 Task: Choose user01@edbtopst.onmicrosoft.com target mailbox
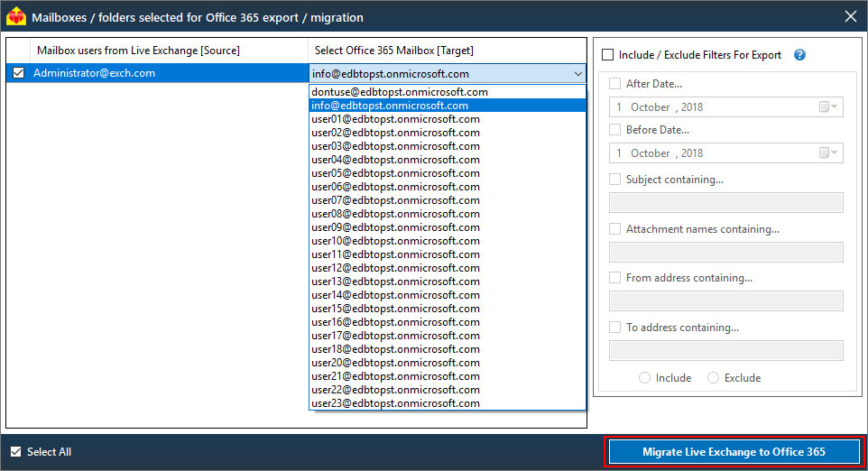(x=448, y=119)
